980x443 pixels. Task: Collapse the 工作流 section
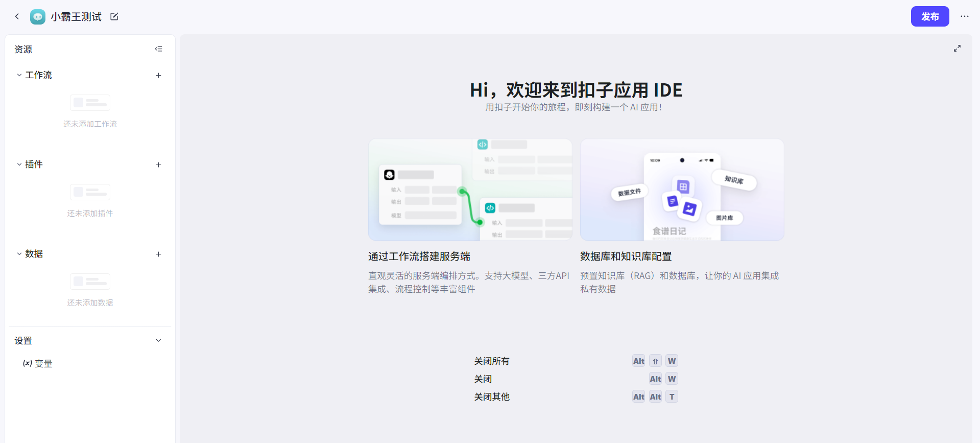point(19,75)
